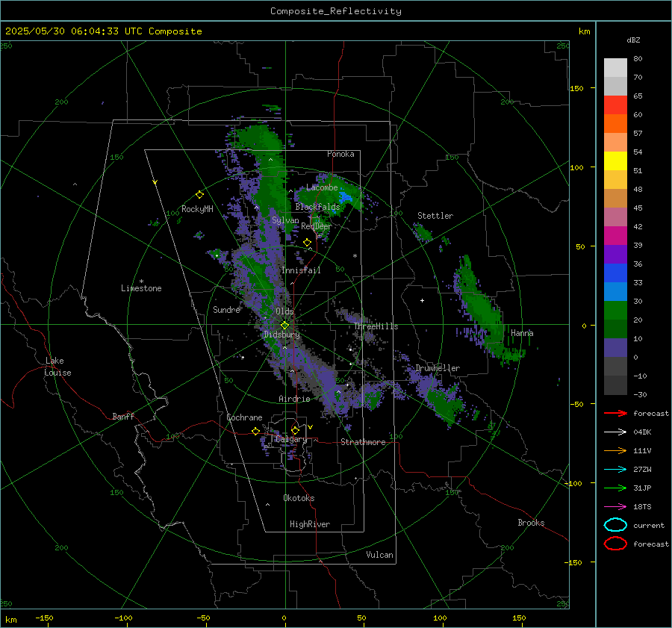Pick the blue 33-36 dBZ swatch
Image resolution: width=672 pixels, height=628 pixels.
pyautogui.click(x=615, y=273)
